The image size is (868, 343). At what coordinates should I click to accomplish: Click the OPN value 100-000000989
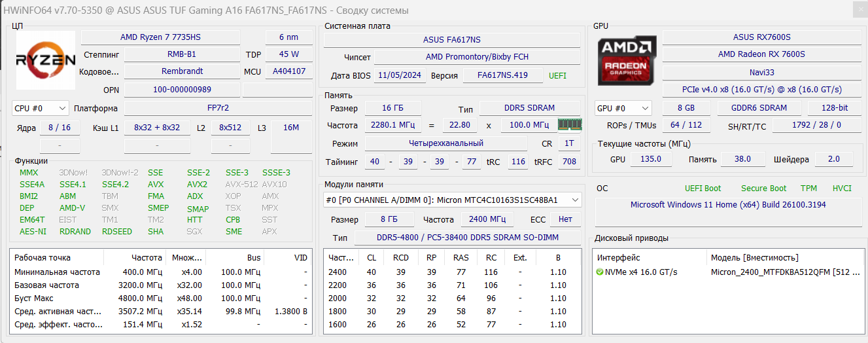pyautogui.click(x=182, y=89)
